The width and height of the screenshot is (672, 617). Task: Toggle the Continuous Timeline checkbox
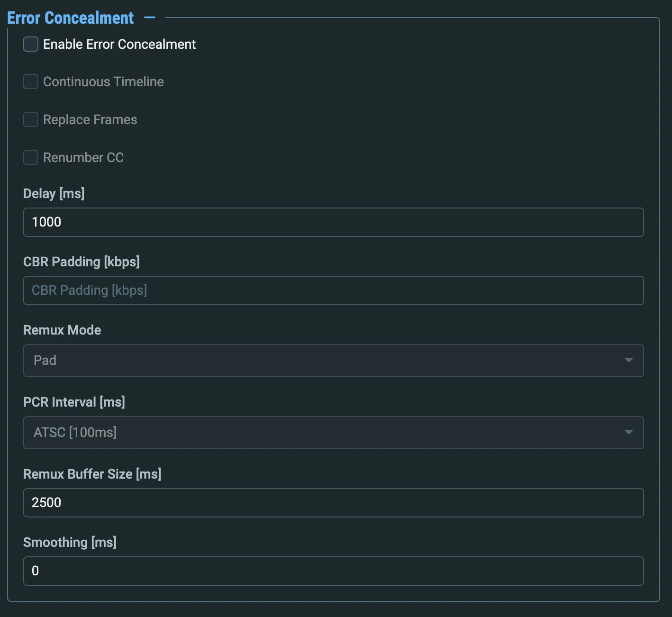pyautogui.click(x=31, y=82)
